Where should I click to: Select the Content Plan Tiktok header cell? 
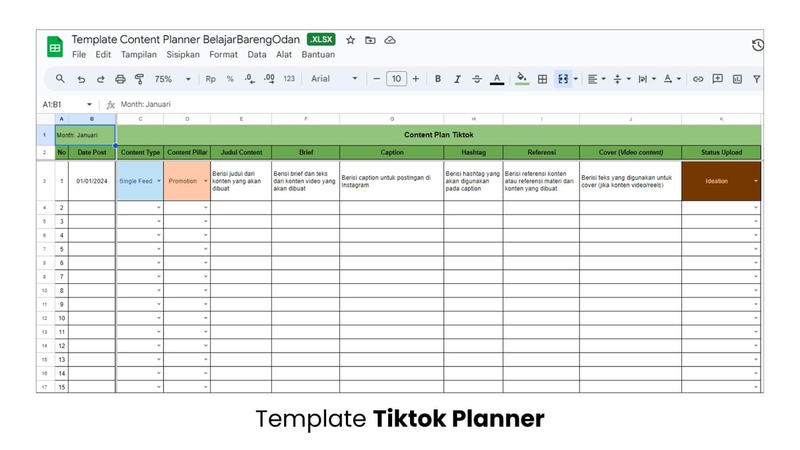click(x=439, y=135)
